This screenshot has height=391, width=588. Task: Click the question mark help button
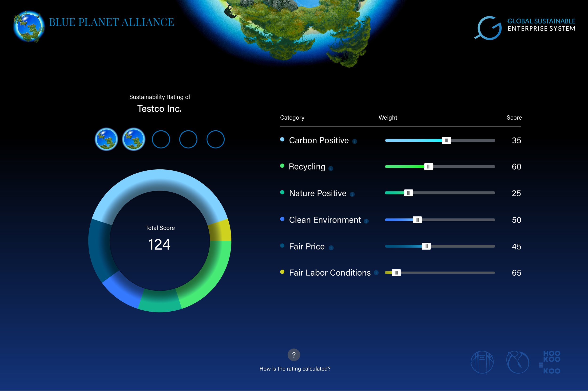(x=294, y=355)
